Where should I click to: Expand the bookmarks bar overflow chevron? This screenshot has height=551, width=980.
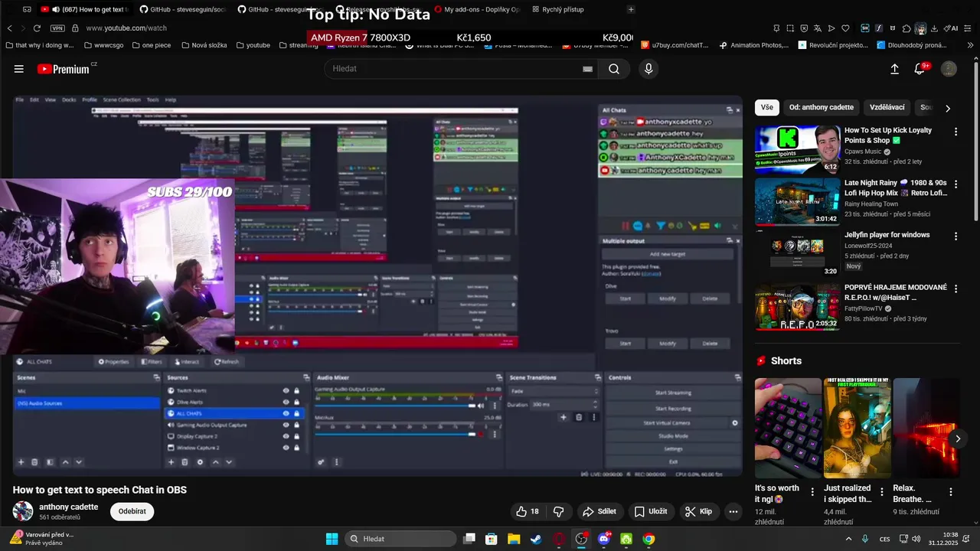click(971, 45)
